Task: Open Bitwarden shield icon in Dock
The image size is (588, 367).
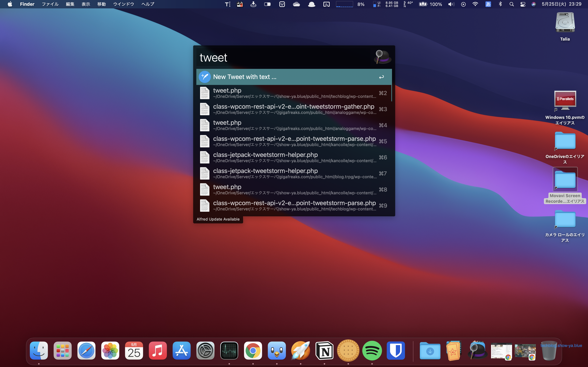Action: [x=395, y=351]
